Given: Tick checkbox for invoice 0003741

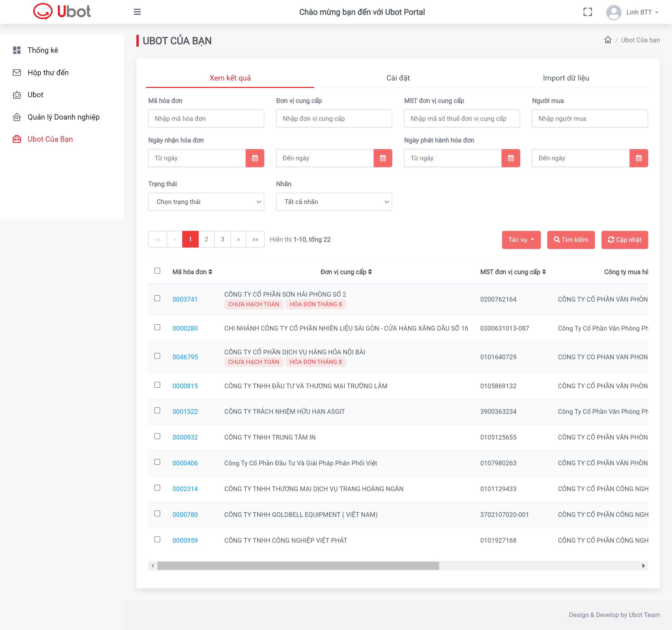Looking at the screenshot, I should [x=157, y=298].
